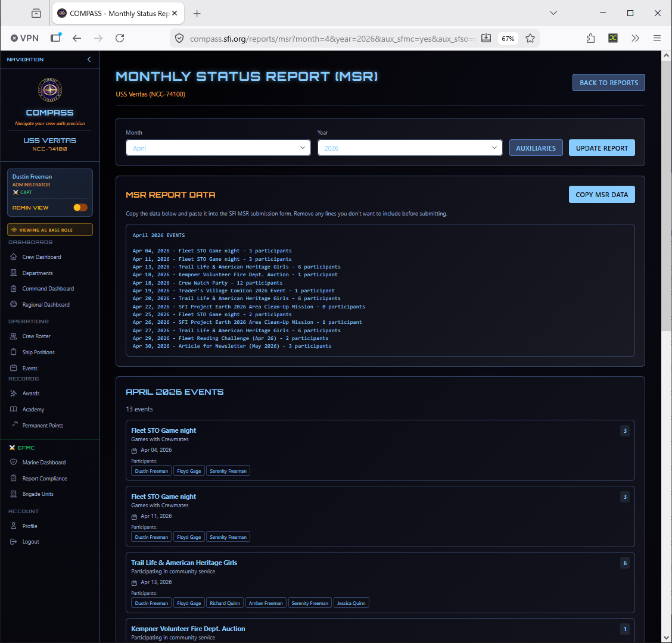Viewport: 672px width, 643px height.
Task: Click the MSR report data text box
Action: click(x=380, y=290)
